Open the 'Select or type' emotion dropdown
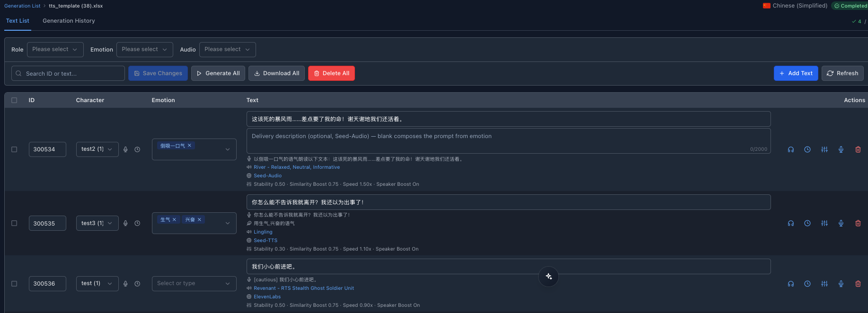 click(x=194, y=284)
